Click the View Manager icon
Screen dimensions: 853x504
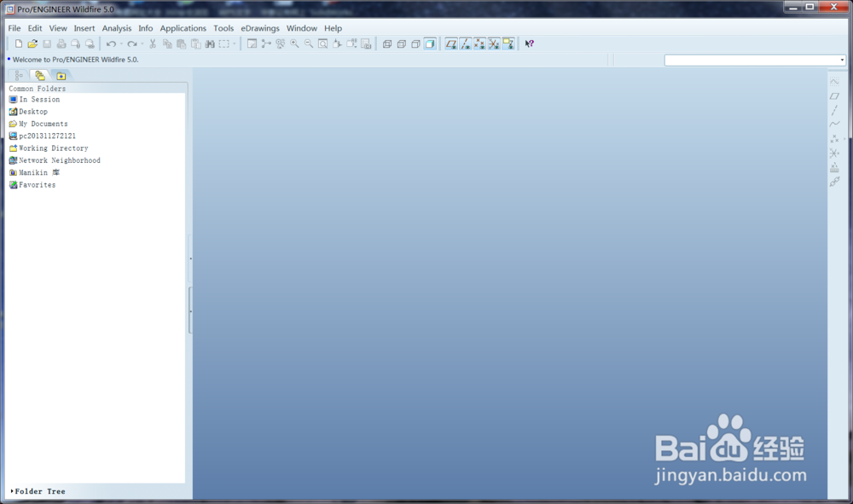point(366,44)
